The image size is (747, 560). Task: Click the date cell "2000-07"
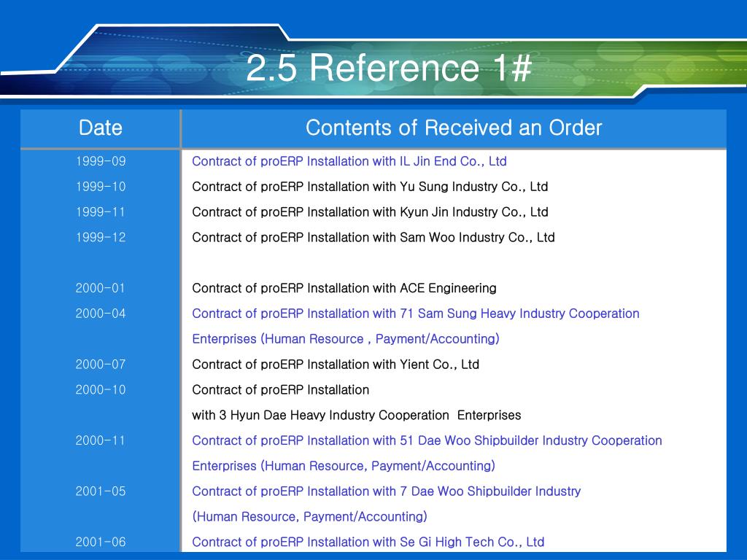click(101, 365)
